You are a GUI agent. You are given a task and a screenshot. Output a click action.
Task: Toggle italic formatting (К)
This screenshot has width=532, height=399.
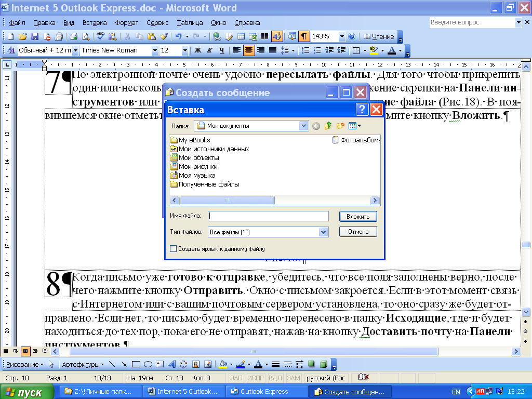point(210,50)
